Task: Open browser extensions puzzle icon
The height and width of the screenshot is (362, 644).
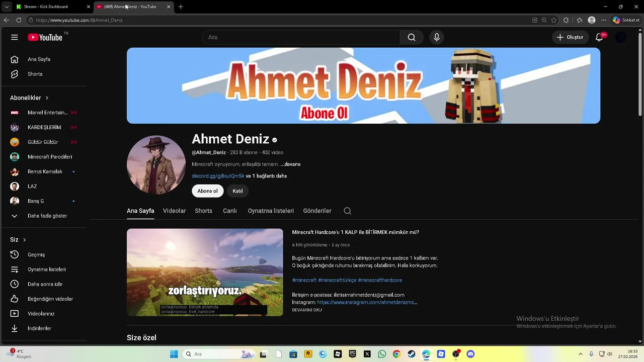Action: click(566, 20)
